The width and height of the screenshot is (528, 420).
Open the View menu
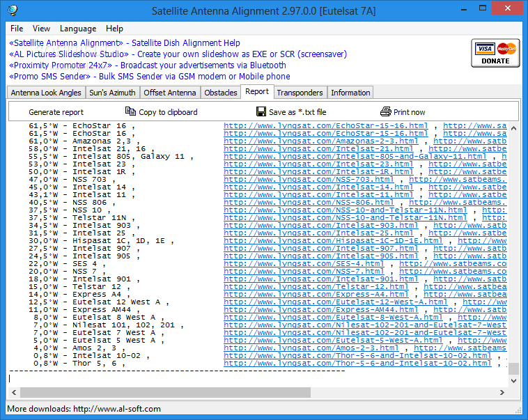click(41, 29)
